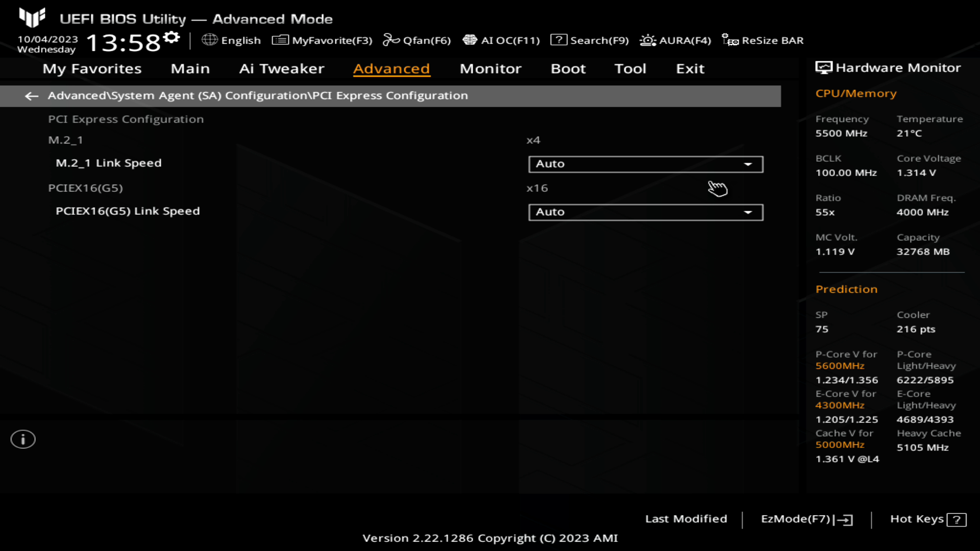Switch to the Main tab

pyautogui.click(x=190, y=69)
